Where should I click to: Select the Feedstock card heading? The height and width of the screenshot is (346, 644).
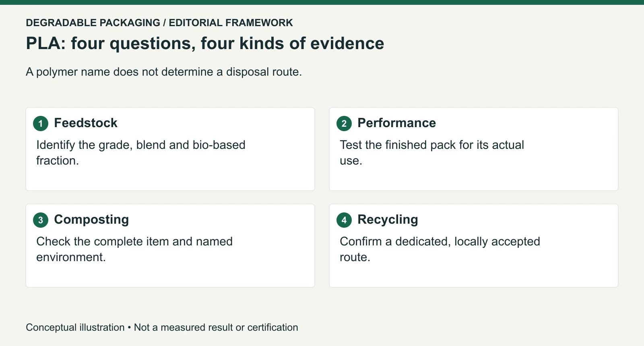click(86, 123)
